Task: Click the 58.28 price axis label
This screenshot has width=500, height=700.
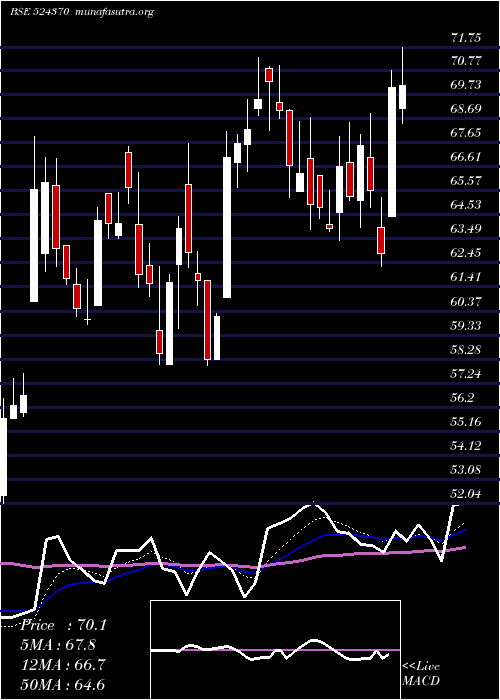Action: coord(466,350)
